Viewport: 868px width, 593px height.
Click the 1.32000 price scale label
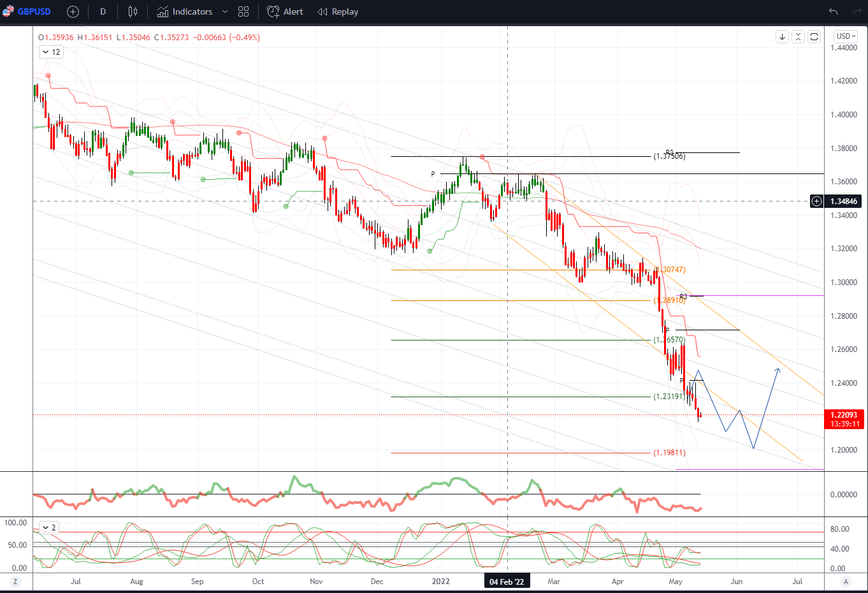(844, 249)
